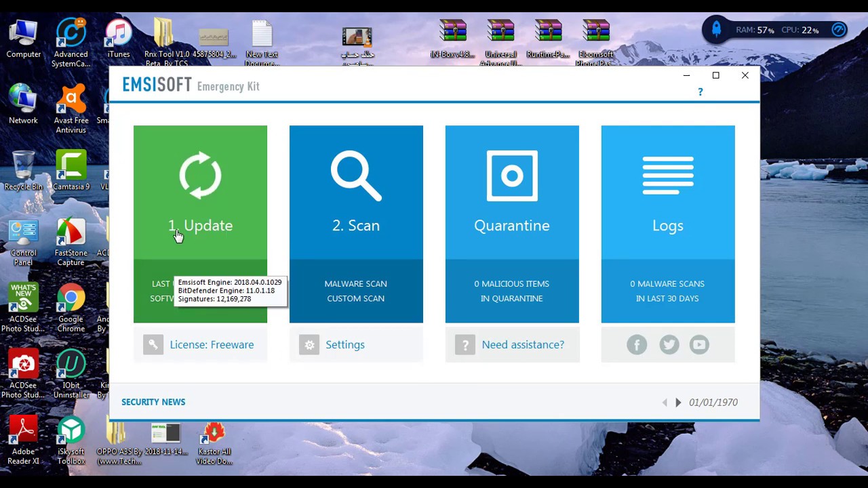Image resolution: width=868 pixels, height=488 pixels.
Task: Click the Settings gear icon
Action: 309,345
